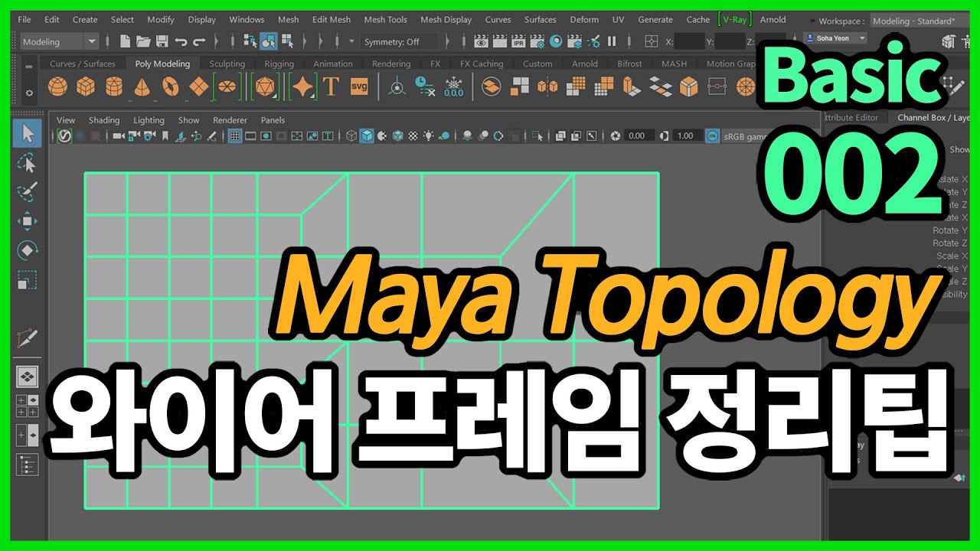980x551 pixels.
Task: Toggle the textured checker display button
Action: [x=413, y=136]
